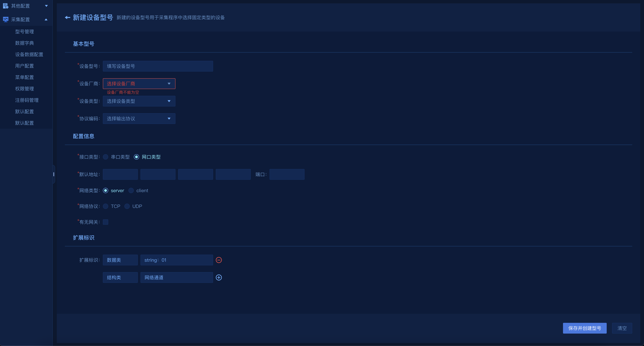This screenshot has width=644, height=346.
Task: Click the sidebar collapse handle
Action: (53, 174)
